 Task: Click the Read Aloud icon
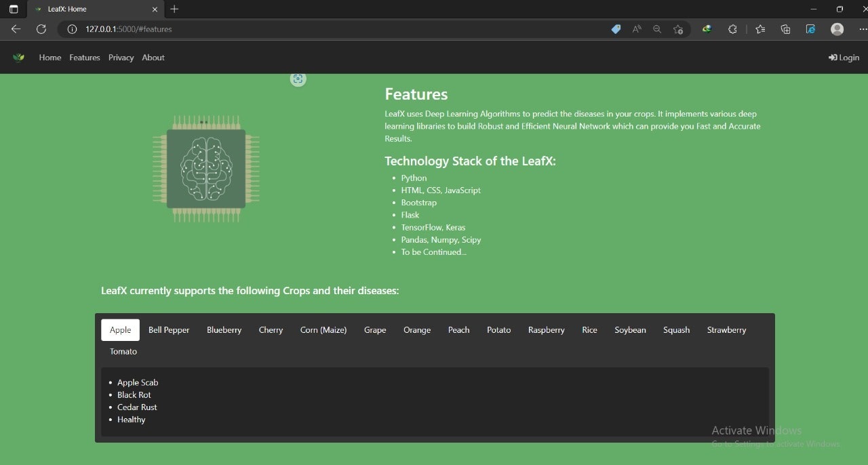(x=637, y=29)
